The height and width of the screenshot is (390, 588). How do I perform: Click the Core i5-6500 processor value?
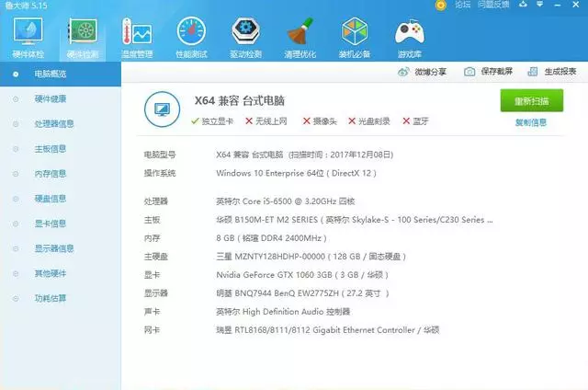coord(286,201)
